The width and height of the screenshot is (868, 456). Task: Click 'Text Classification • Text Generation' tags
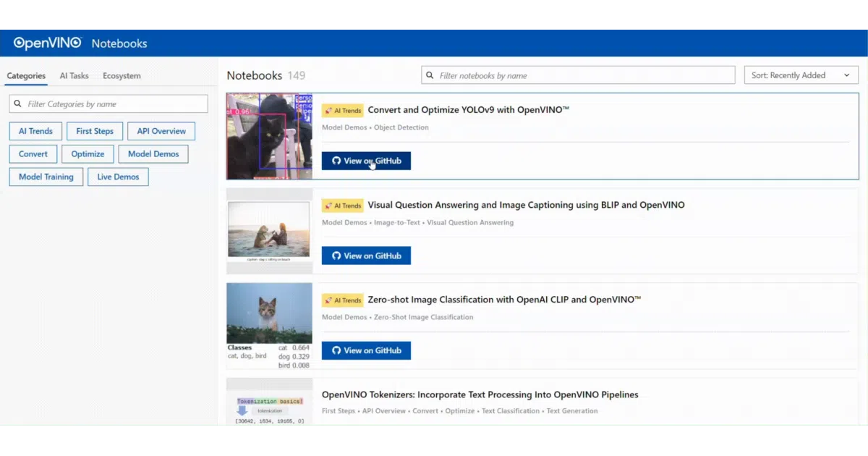click(x=540, y=411)
